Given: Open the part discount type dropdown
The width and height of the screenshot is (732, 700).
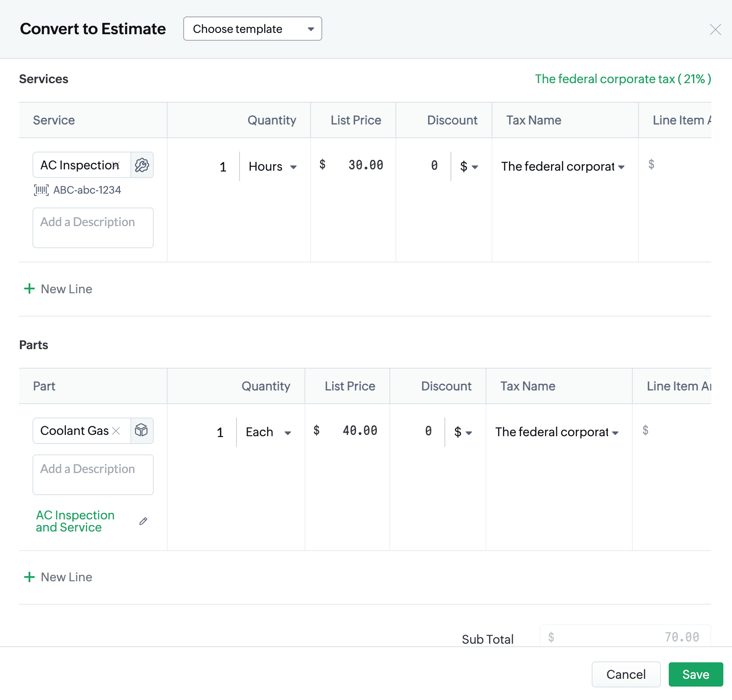Looking at the screenshot, I should tap(463, 432).
